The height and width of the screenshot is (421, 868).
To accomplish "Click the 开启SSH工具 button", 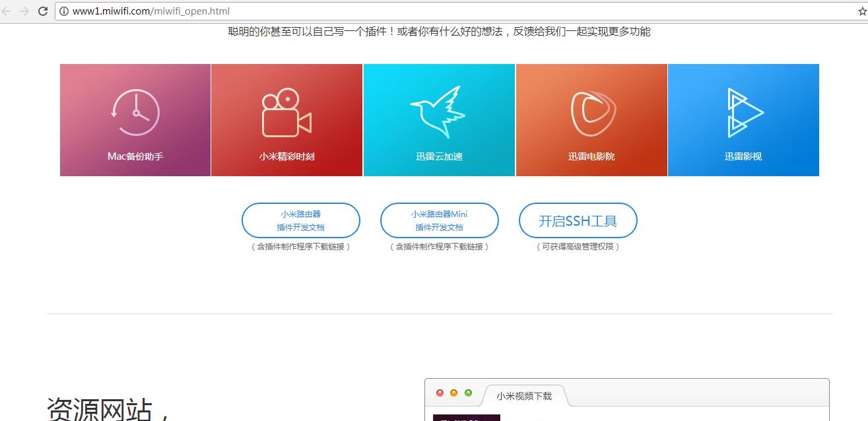I will coord(578,220).
